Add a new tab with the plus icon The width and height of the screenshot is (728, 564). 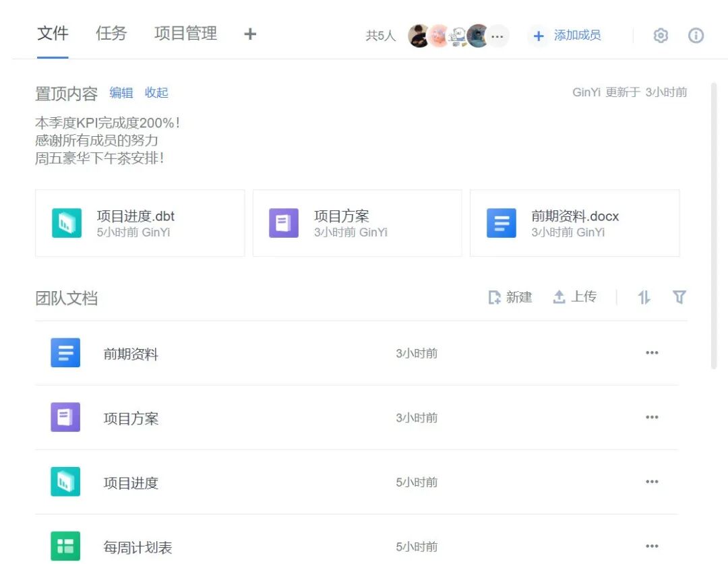(x=249, y=34)
